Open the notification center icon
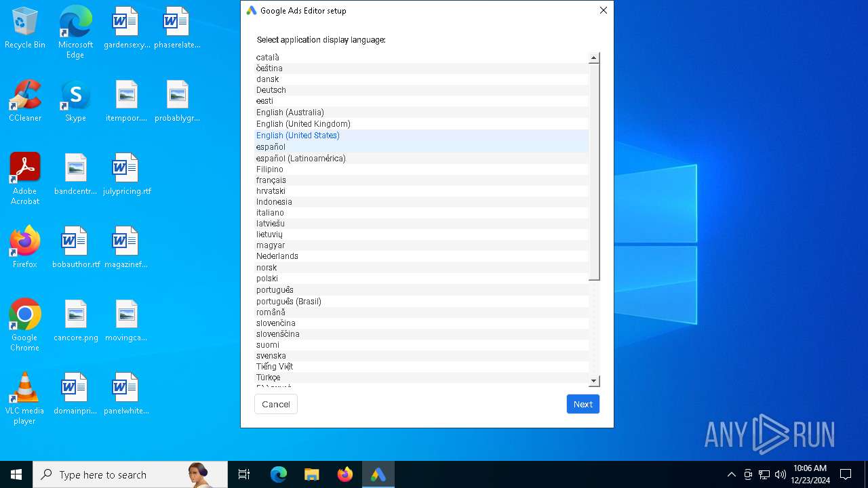This screenshot has width=868, height=488. point(846,474)
